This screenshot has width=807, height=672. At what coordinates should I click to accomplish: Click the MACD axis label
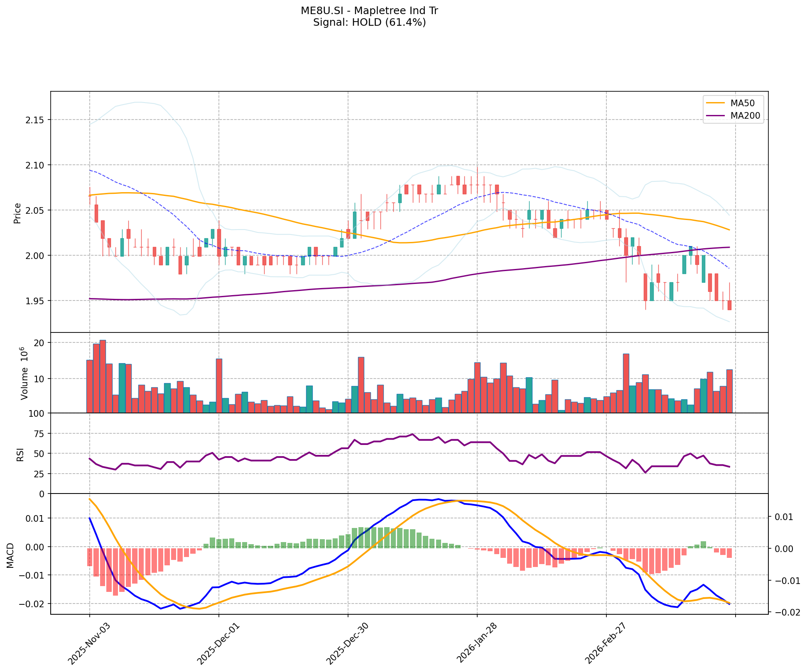(x=10, y=555)
